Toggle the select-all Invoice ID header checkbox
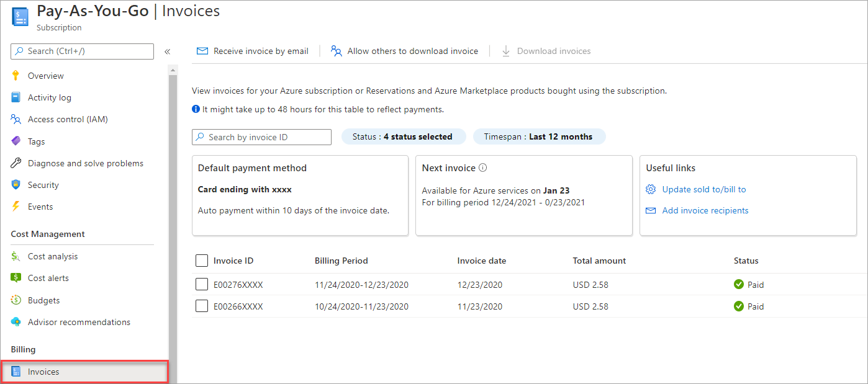 (x=201, y=261)
